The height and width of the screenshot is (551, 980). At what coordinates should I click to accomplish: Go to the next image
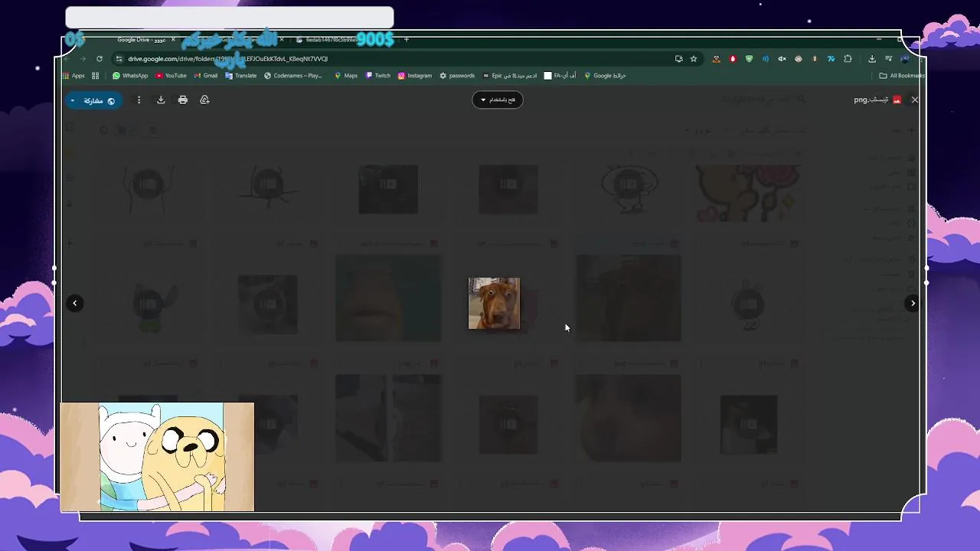point(912,303)
